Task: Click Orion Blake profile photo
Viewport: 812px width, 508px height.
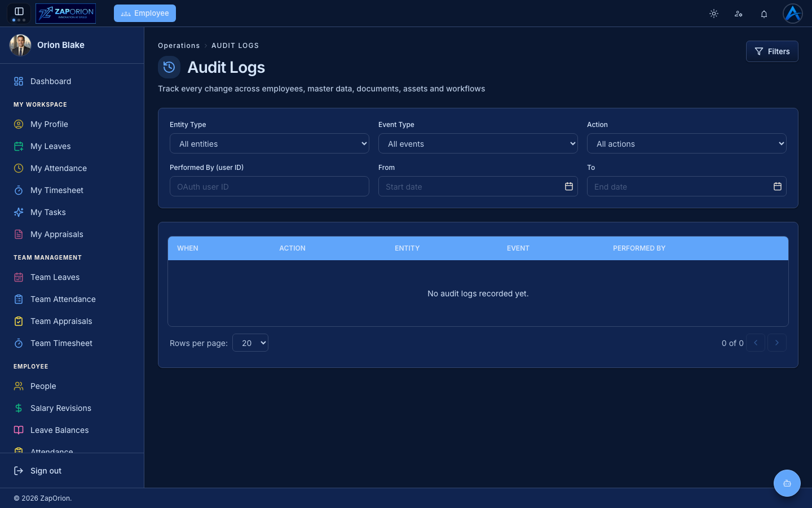Action: (20, 45)
